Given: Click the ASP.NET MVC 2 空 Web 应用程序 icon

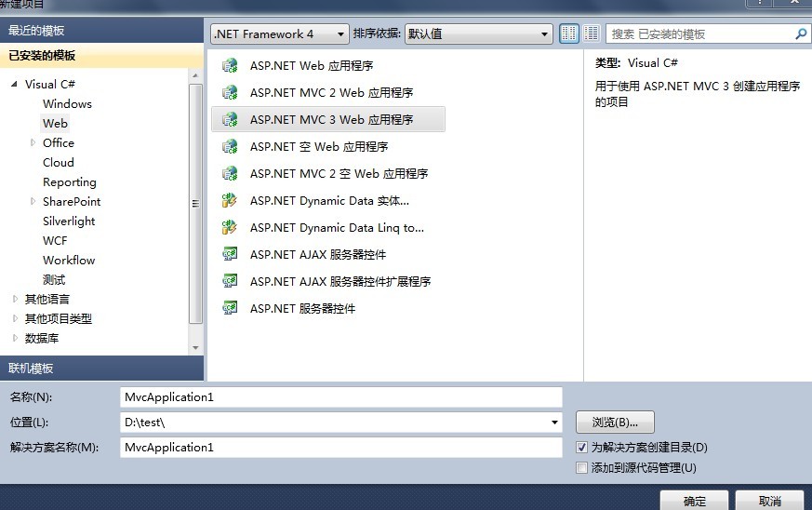Looking at the screenshot, I should (x=230, y=174).
